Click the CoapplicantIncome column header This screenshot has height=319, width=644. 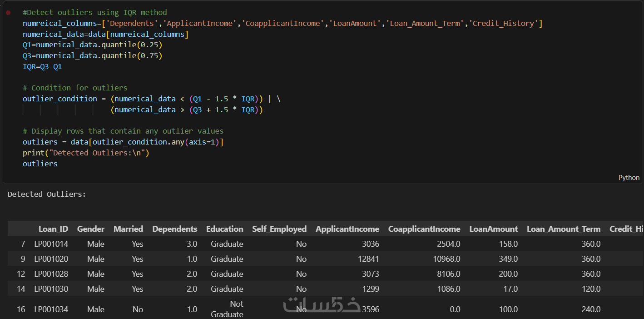click(424, 229)
